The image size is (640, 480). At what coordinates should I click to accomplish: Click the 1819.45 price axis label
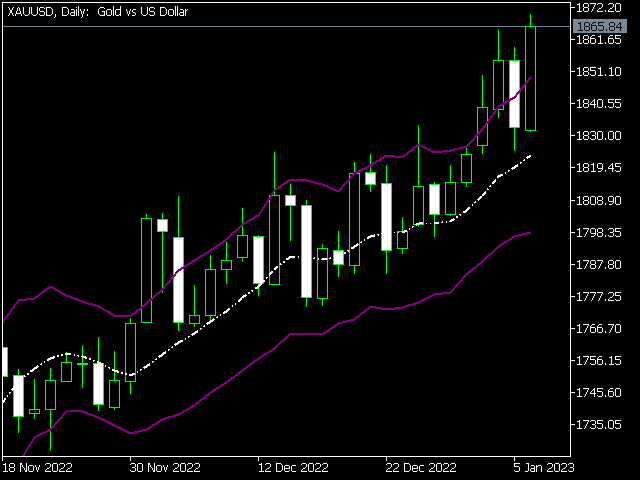point(598,167)
